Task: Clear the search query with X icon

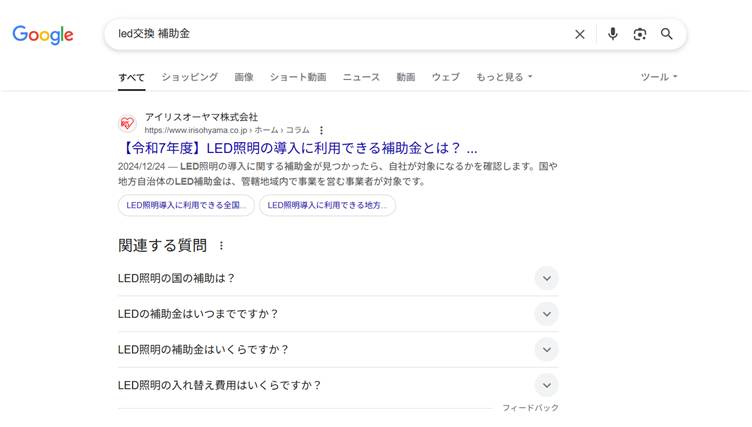Action: click(x=580, y=34)
